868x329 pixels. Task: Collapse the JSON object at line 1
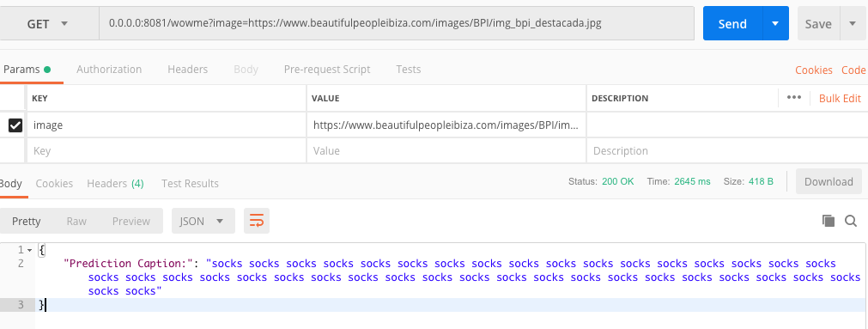click(x=29, y=250)
